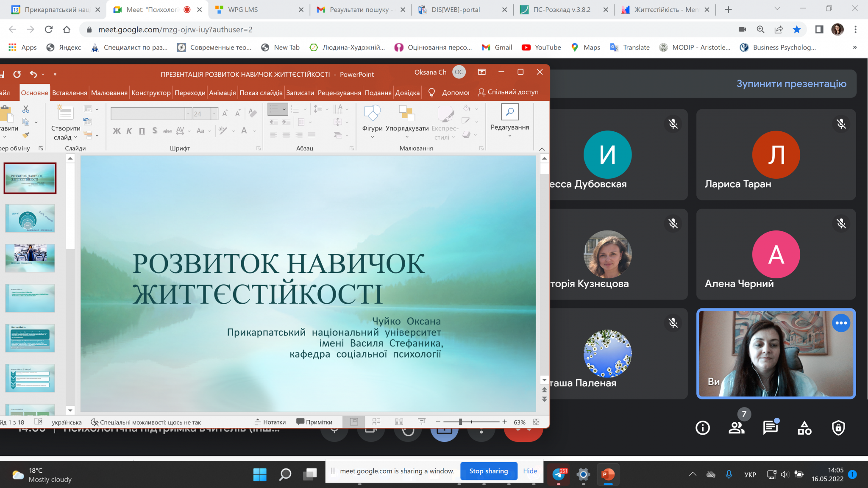Viewport: 868px width, 488px height.
Task: Click the zoom slider handle
Action: click(x=460, y=422)
